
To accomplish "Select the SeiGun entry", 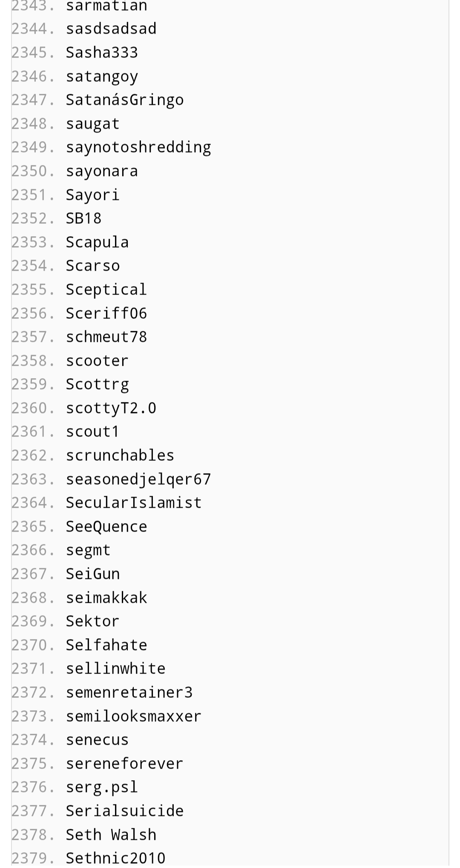I will point(92,574).
